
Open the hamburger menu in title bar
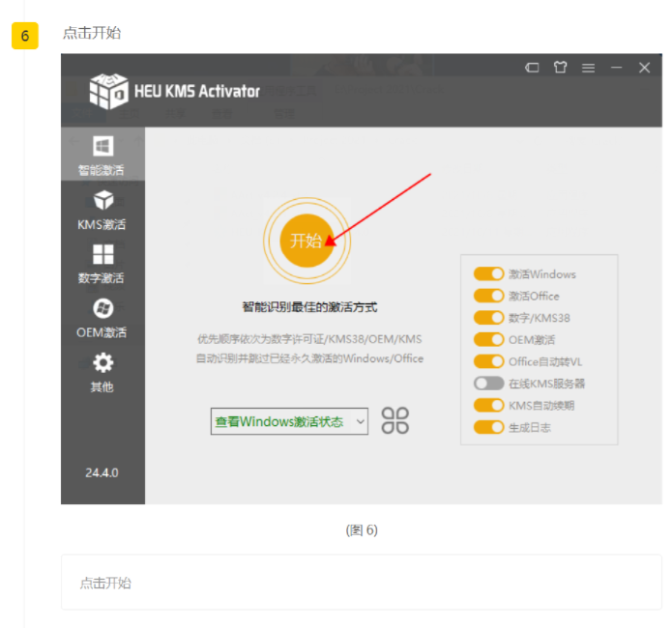[x=588, y=68]
